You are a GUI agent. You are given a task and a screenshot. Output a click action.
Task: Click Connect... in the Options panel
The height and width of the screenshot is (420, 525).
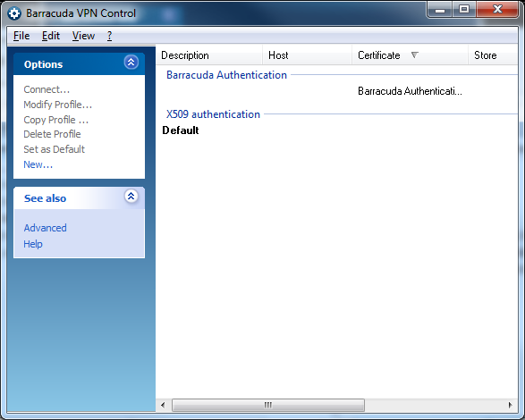(x=47, y=89)
